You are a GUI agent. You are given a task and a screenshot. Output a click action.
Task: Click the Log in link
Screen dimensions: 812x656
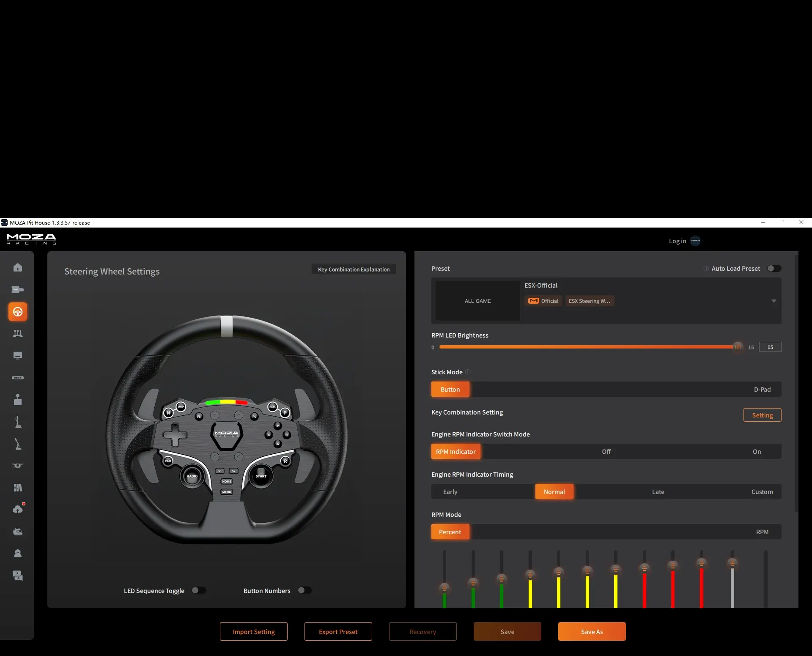(x=677, y=241)
